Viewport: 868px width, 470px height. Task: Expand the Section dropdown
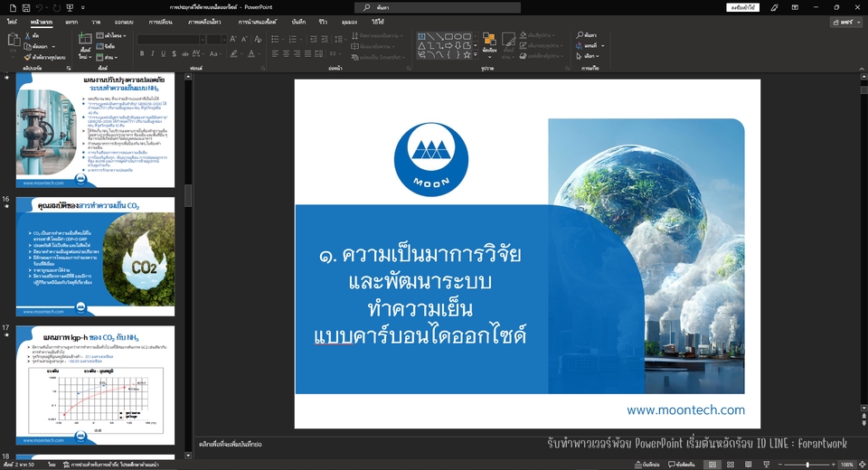(x=107, y=57)
